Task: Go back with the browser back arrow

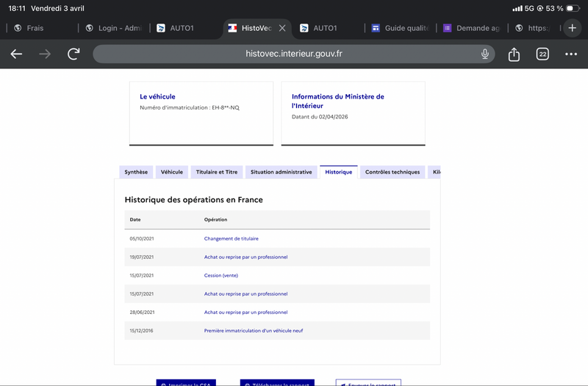Action: point(16,54)
